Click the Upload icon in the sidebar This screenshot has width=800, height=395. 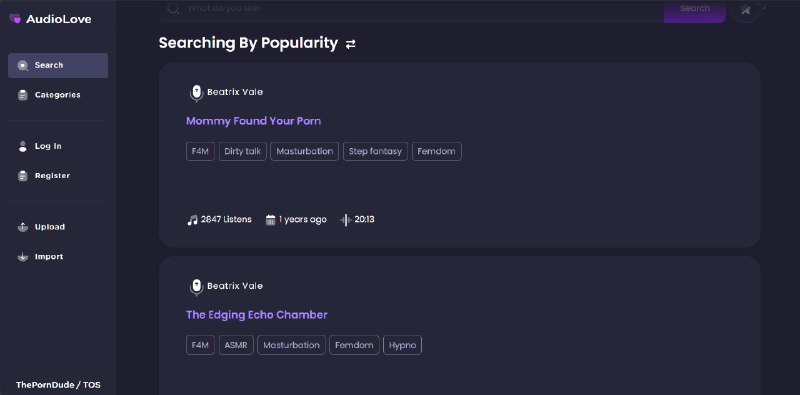[x=22, y=227]
